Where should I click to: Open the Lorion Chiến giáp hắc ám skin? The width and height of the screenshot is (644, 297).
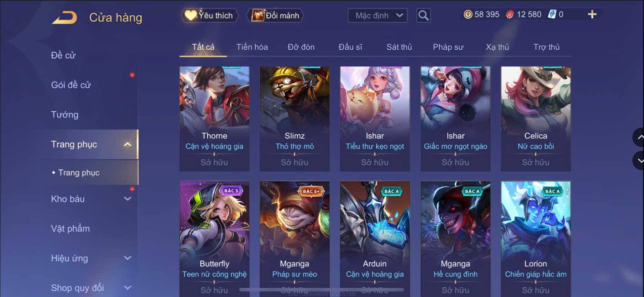(536, 239)
